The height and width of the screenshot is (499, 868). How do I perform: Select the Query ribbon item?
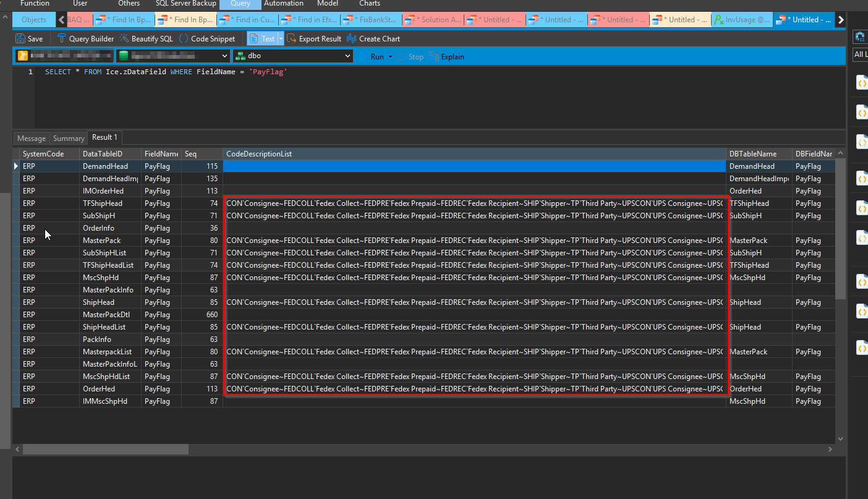[240, 4]
